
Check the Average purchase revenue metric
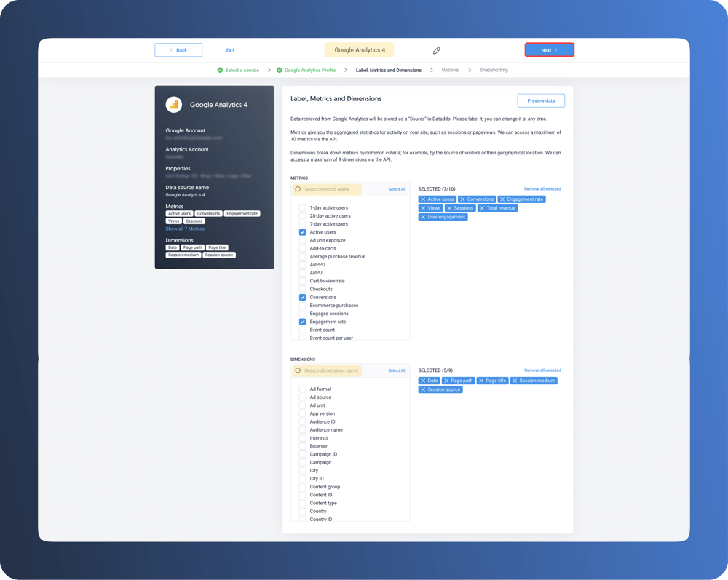pyautogui.click(x=302, y=257)
